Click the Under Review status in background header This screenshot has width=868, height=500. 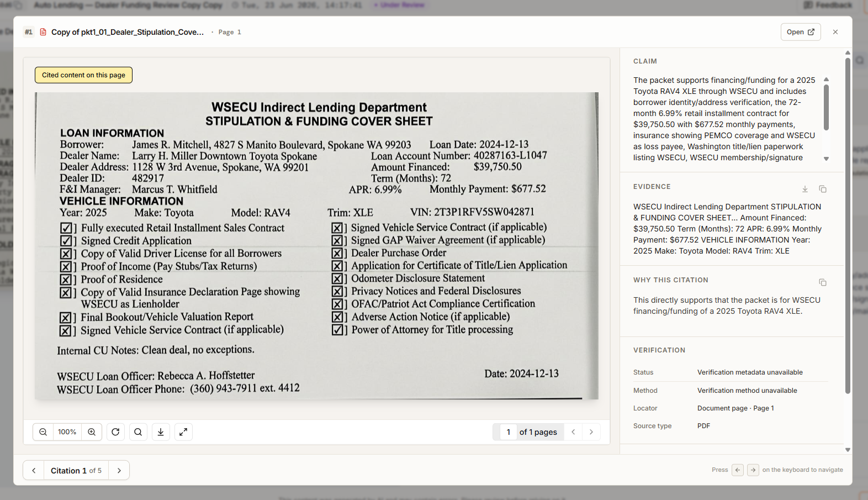pyautogui.click(x=399, y=5)
